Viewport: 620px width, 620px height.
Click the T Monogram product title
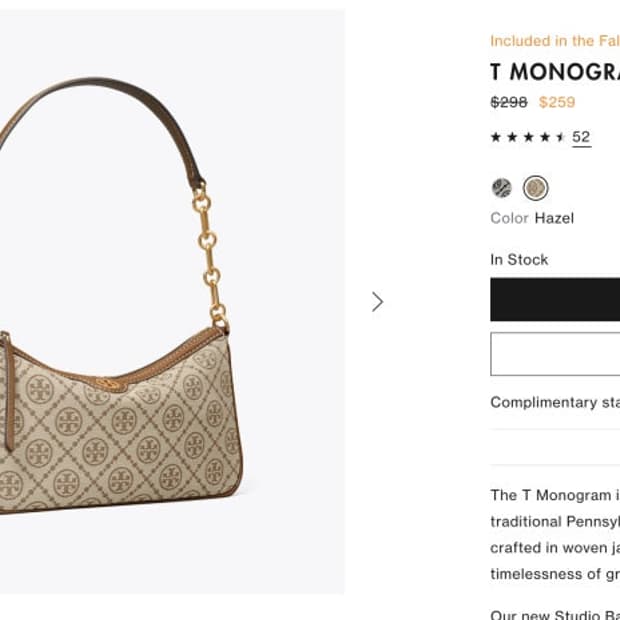555,72
